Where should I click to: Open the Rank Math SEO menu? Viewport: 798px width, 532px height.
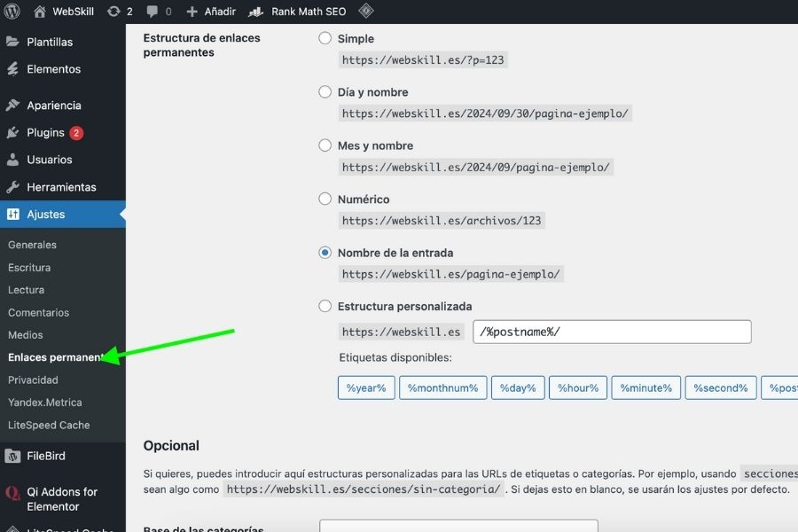pos(309,12)
